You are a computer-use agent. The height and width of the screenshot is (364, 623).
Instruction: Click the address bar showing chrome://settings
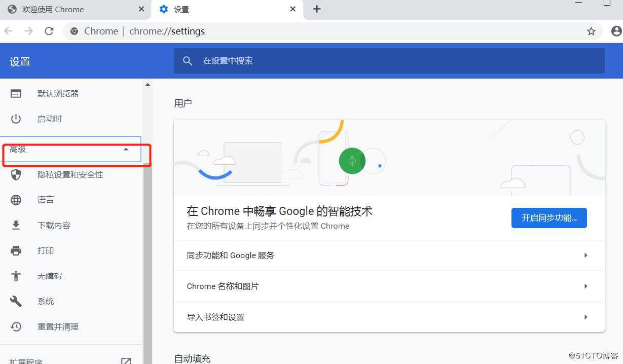[333, 31]
